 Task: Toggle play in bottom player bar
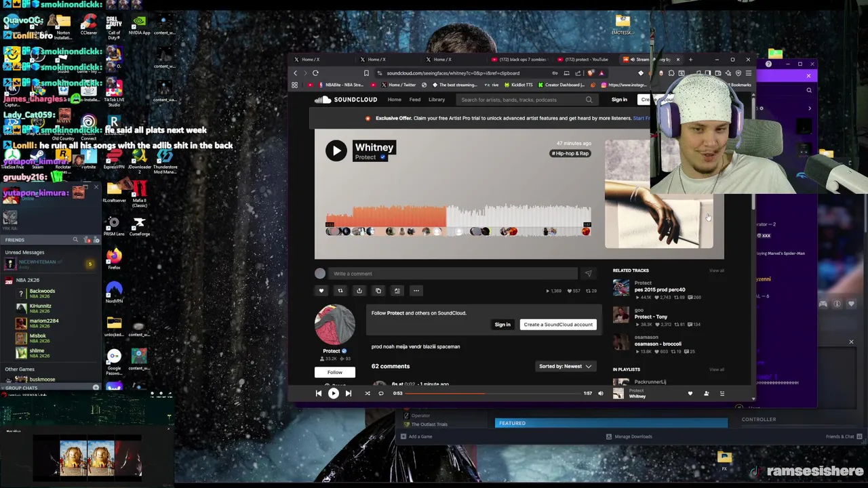point(334,393)
